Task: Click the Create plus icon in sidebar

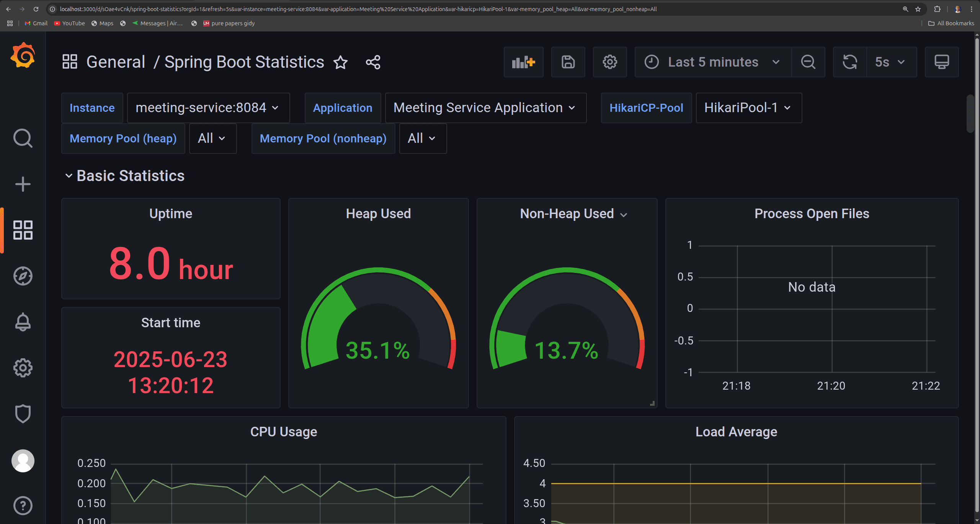Action: coord(23,184)
